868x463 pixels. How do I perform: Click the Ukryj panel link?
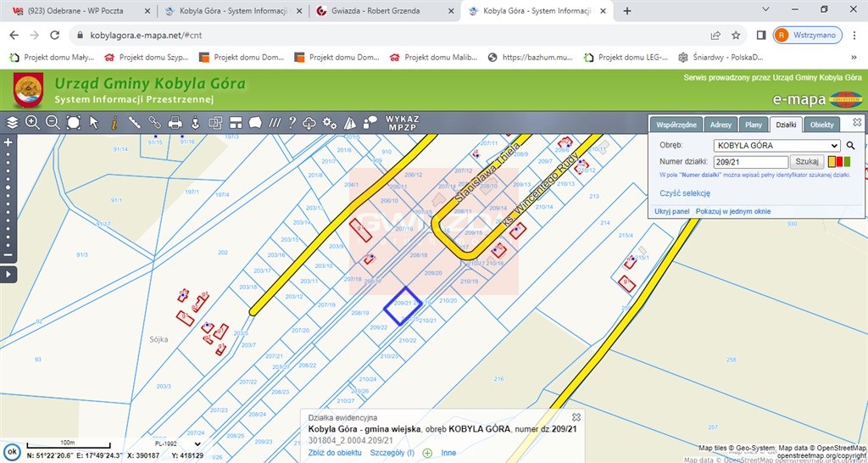(x=671, y=211)
